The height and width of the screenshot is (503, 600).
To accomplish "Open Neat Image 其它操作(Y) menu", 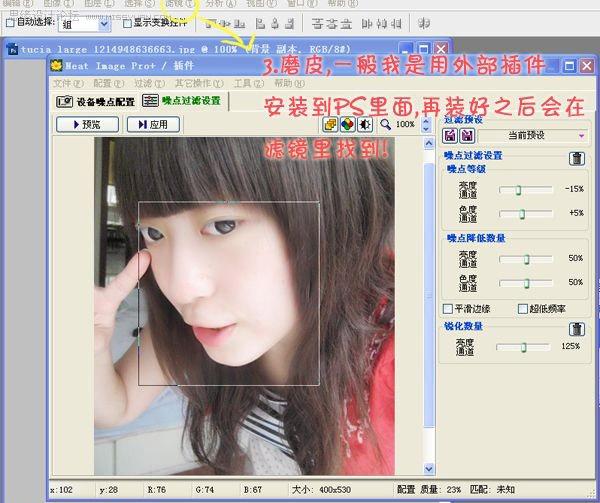I will pos(199,83).
